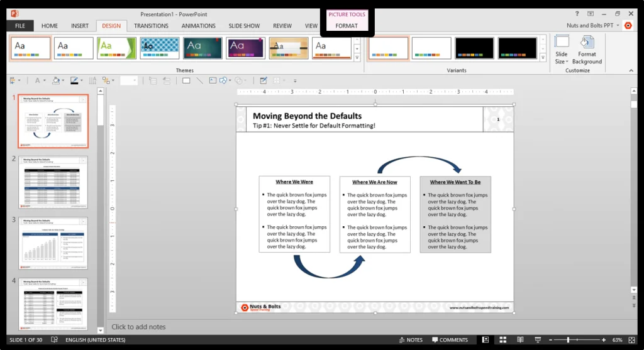Click the Shape Outline pen icon
The width and height of the screenshot is (644, 350).
(74, 80)
